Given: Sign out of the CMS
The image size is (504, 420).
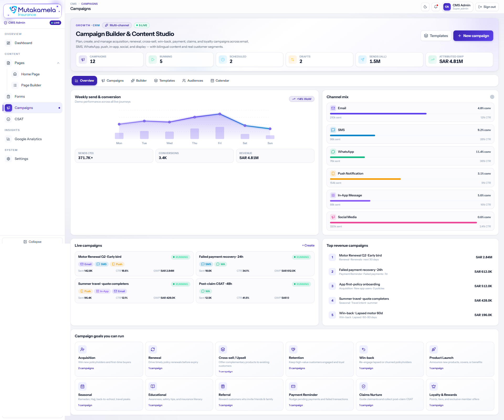Looking at the screenshot, I should (x=487, y=7).
